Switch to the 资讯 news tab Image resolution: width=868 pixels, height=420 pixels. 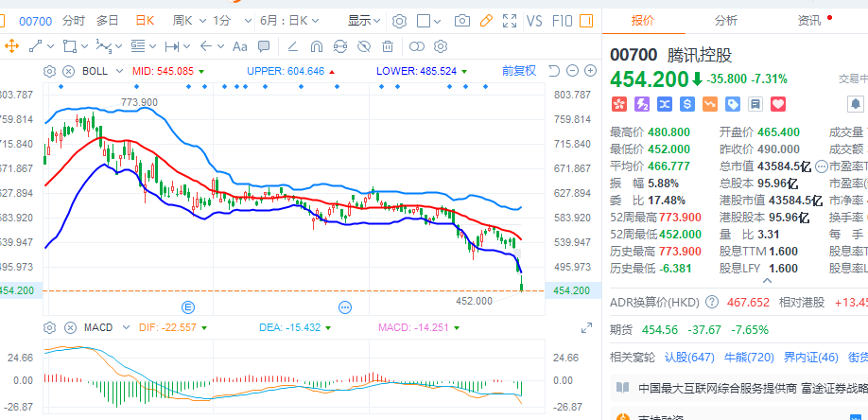[809, 21]
